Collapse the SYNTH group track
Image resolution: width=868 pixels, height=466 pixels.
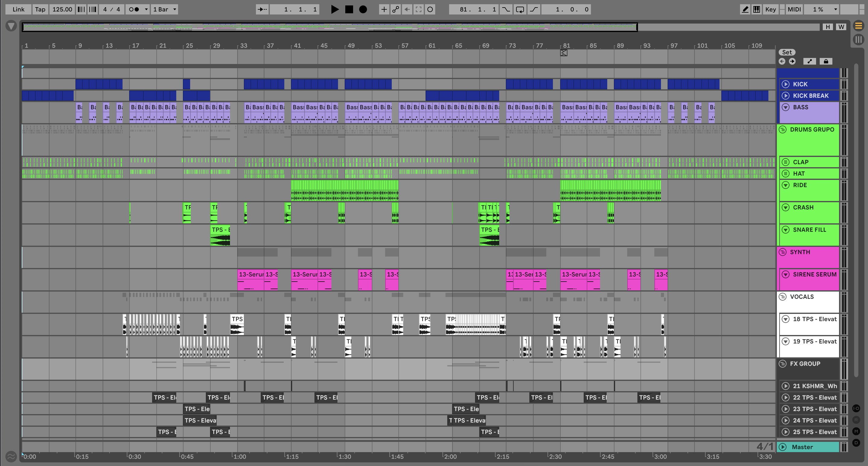click(783, 252)
